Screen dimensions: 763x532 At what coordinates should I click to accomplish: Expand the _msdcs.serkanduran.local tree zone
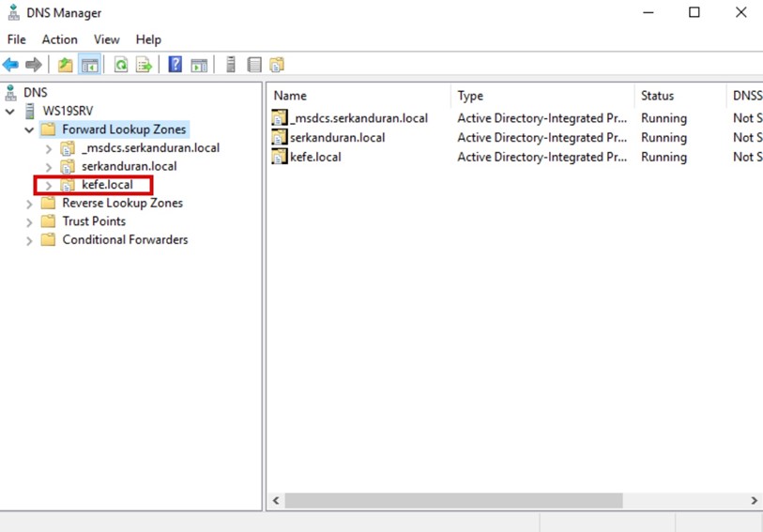point(49,149)
